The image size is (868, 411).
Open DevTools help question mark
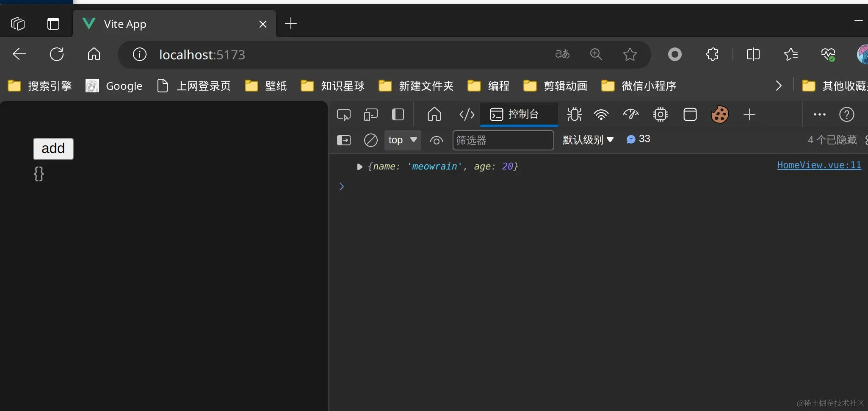[x=847, y=115]
